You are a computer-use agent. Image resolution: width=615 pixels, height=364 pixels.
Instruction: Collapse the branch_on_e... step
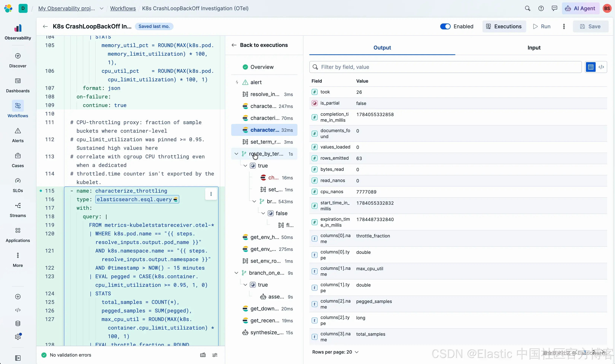click(236, 273)
